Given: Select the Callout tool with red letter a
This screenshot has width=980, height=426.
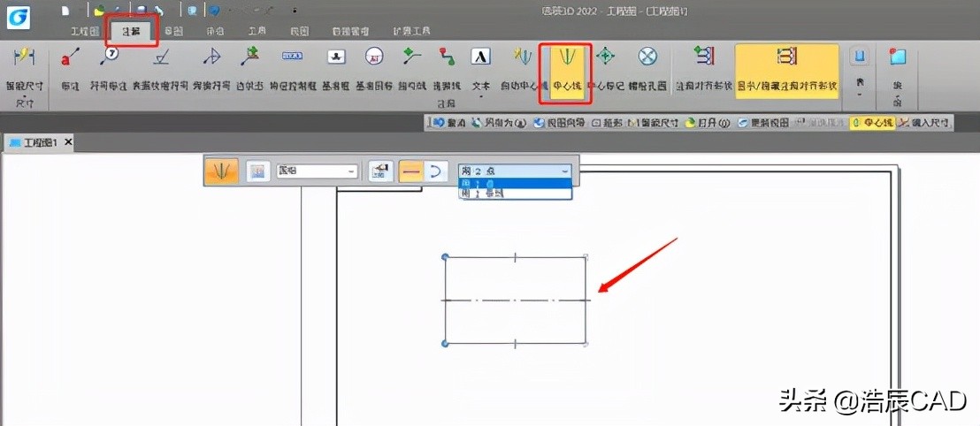Looking at the screenshot, I should point(70,70).
